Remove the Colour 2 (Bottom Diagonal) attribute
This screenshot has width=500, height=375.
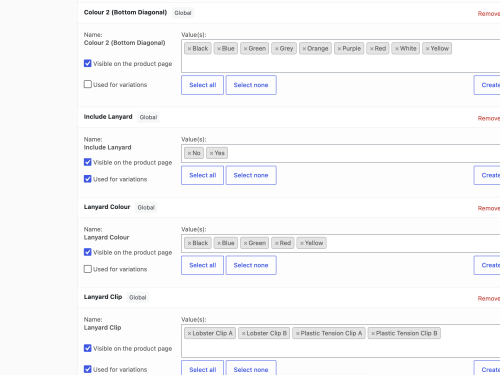pos(489,14)
